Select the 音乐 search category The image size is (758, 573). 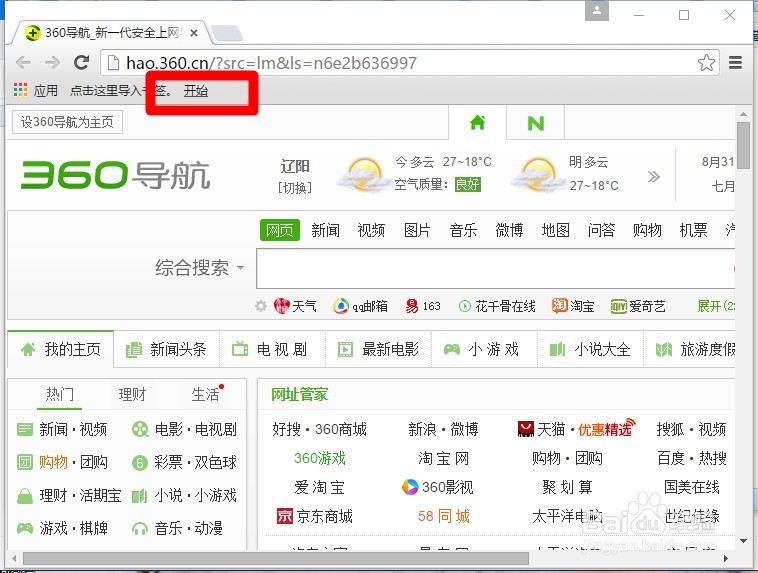click(x=463, y=230)
